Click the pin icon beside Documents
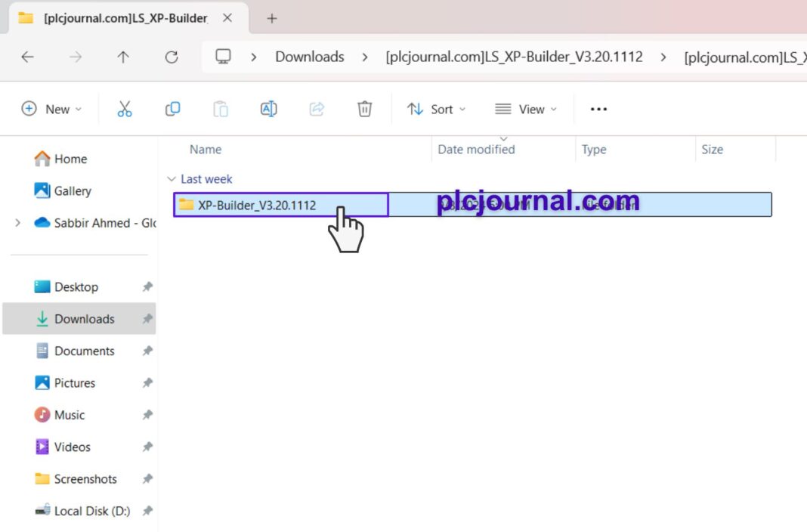 tap(147, 351)
